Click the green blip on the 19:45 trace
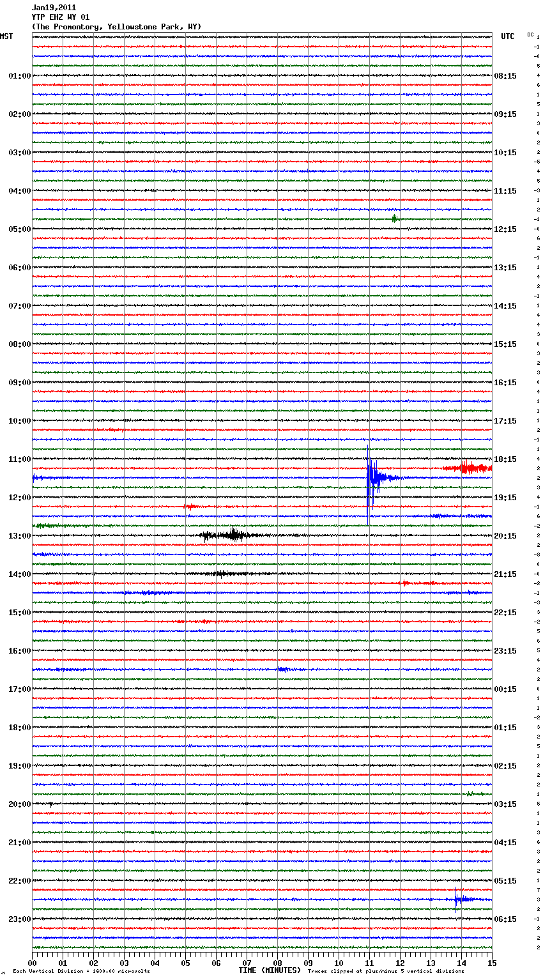This screenshot has height=980, width=543. (x=474, y=793)
